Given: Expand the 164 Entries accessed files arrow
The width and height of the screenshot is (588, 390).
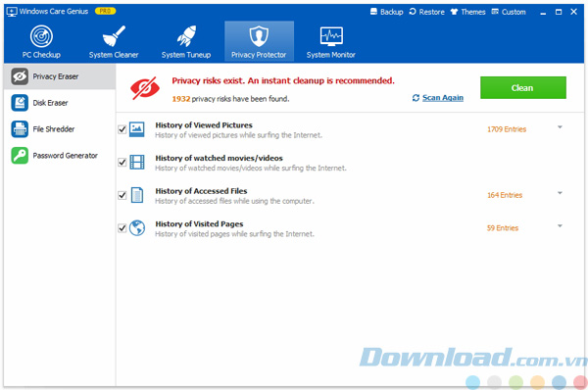Looking at the screenshot, I should click(560, 193).
